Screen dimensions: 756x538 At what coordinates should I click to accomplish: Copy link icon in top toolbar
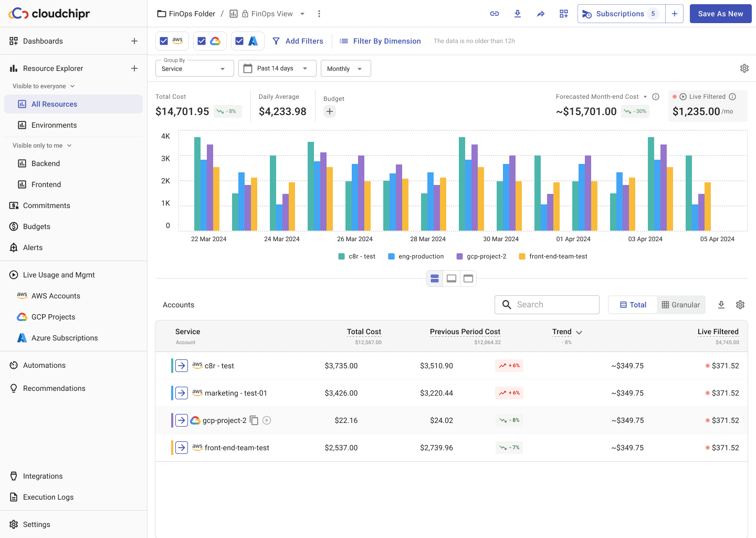click(x=495, y=14)
